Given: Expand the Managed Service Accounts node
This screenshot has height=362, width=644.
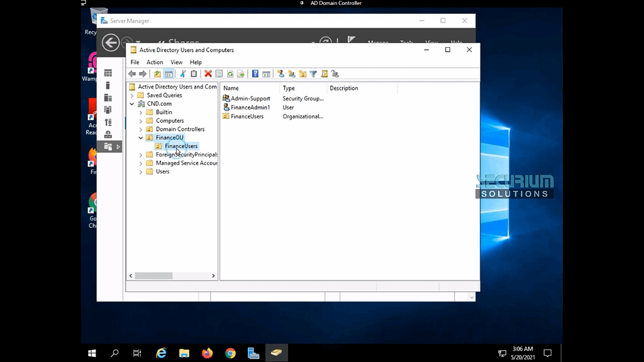Looking at the screenshot, I should point(141,163).
